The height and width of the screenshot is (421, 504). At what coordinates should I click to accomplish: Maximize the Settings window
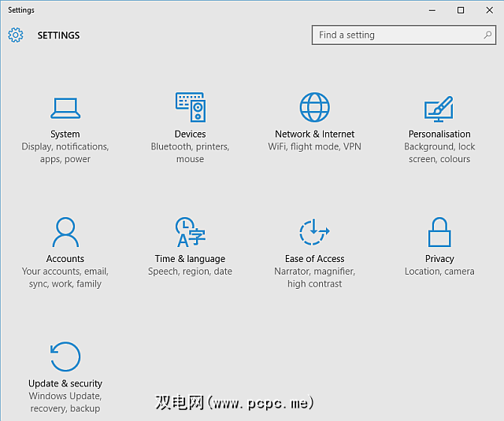(x=461, y=10)
